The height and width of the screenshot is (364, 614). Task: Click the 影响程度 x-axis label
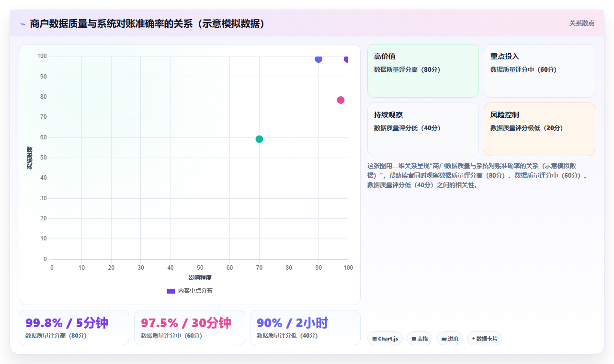[200, 278]
